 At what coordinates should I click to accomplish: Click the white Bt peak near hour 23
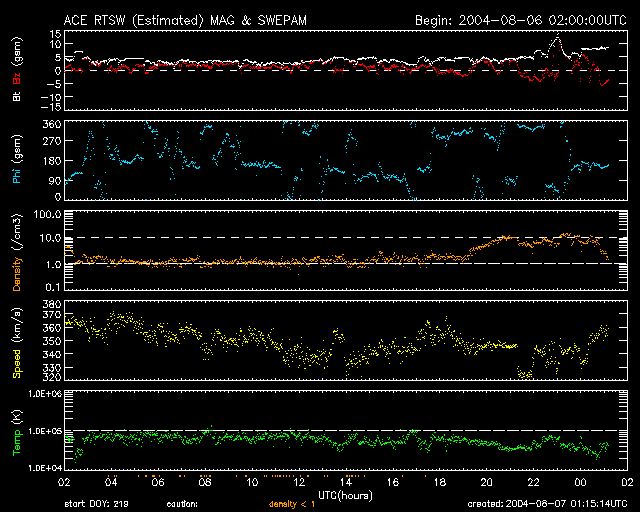pyautogui.click(x=557, y=40)
